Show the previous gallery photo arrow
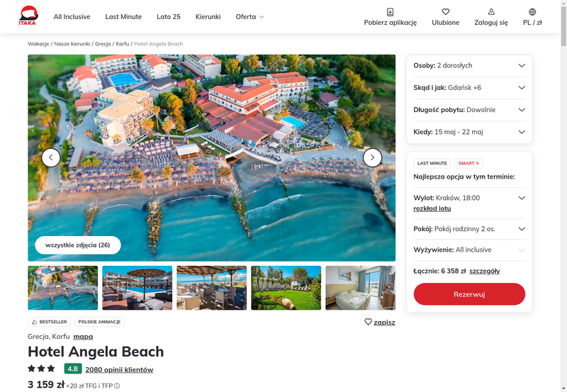Viewport: 567px width, 392px height. (x=51, y=157)
